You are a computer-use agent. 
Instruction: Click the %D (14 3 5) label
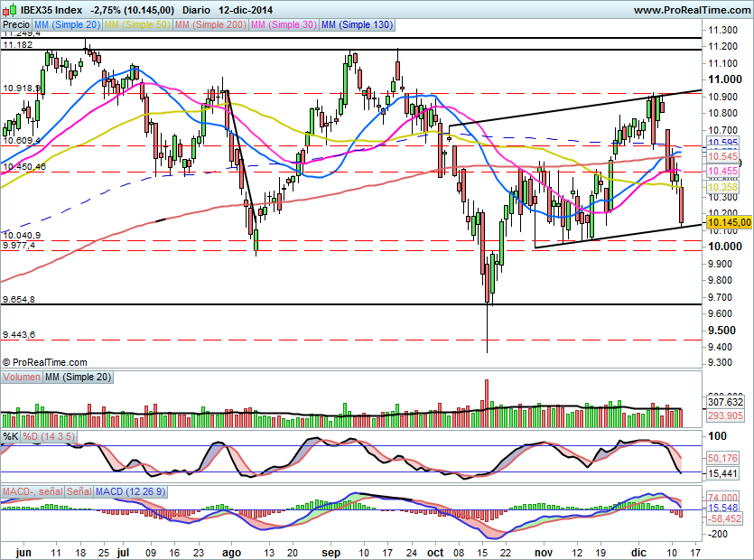click(x=49, y=437)
